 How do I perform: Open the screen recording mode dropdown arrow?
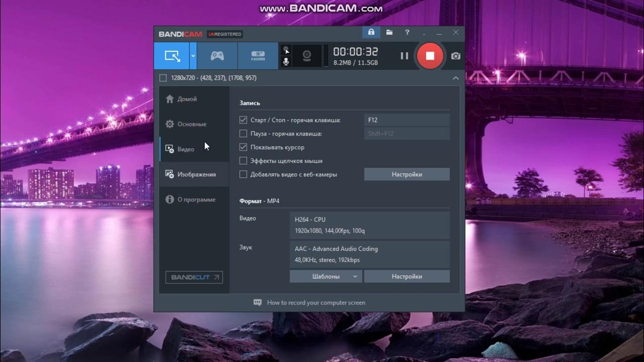click(193, 56)
